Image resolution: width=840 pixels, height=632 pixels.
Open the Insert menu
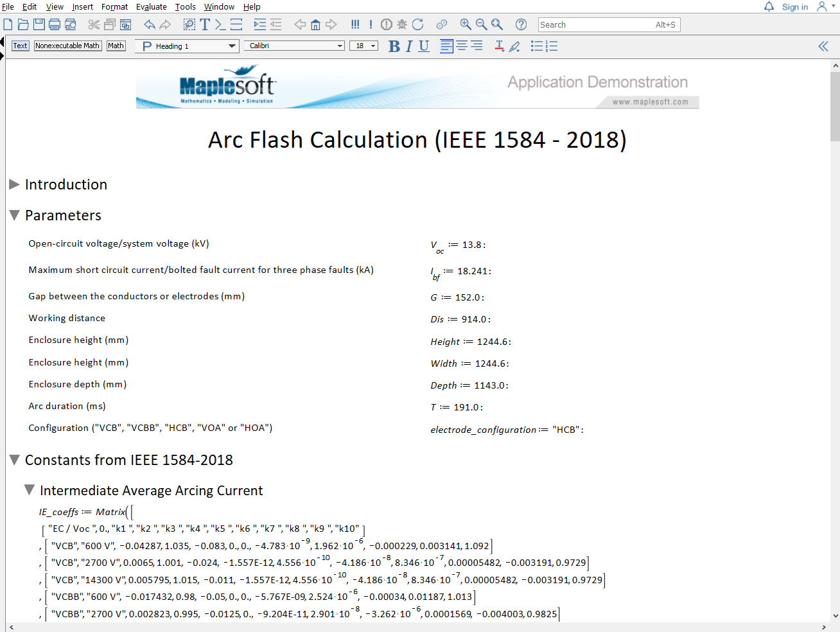click(x=82, y=6)
